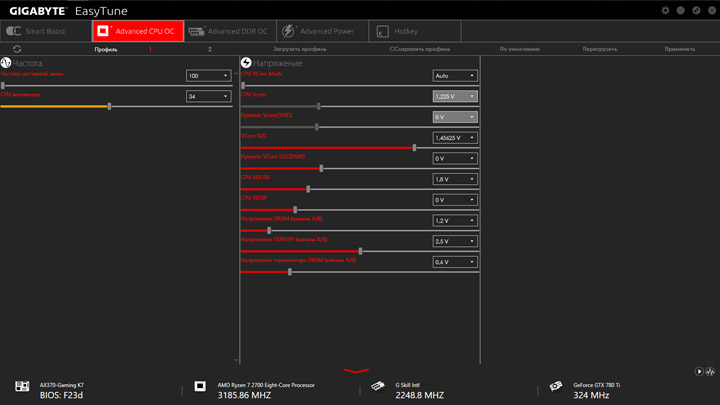This screenshot has height=405, width=720.
Task: Click the CPU VDD18 slider handle
Action: (308, 189)
